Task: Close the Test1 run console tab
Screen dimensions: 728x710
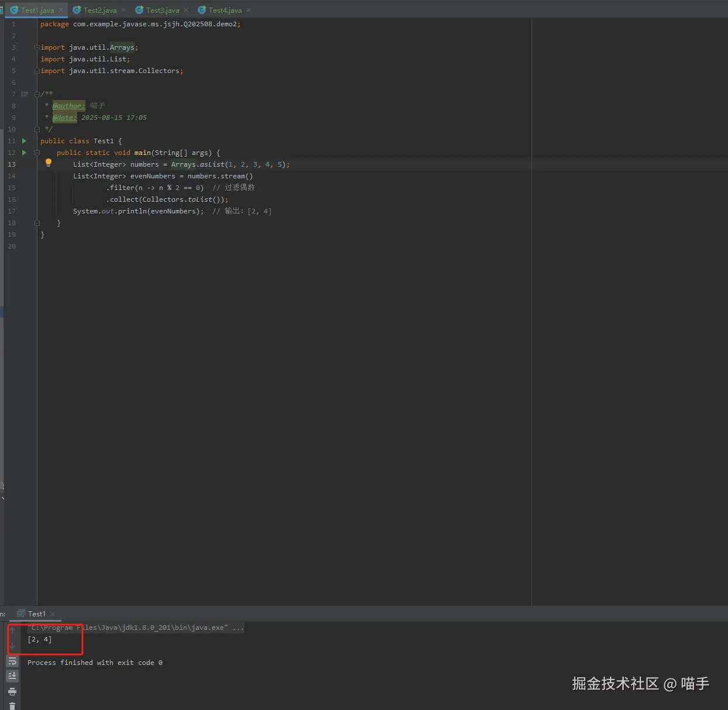Action: coord(53,614)
